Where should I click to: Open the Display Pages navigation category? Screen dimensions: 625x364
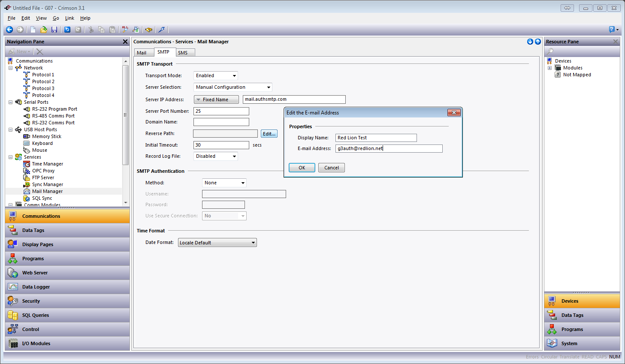(x=67, y=244)
